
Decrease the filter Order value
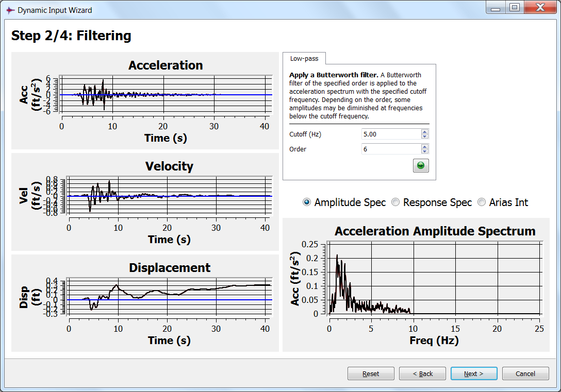tap(424, 151)
